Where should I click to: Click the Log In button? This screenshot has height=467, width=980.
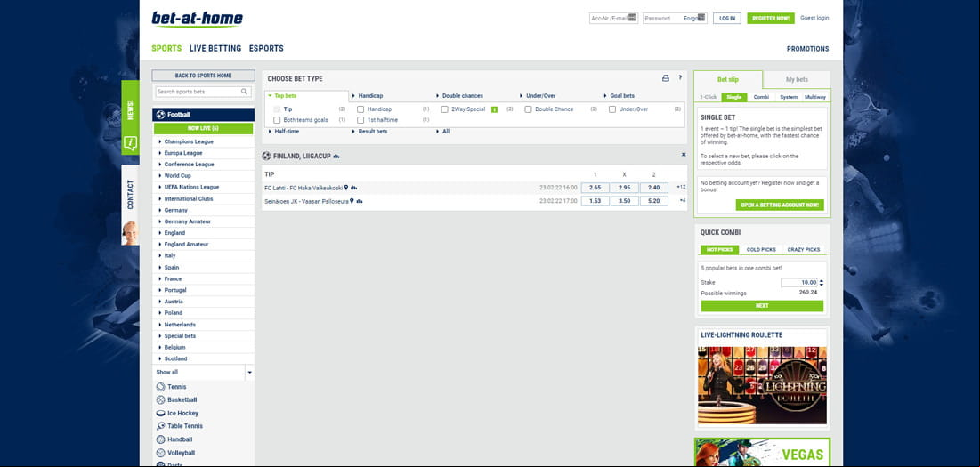pos(727,19)
